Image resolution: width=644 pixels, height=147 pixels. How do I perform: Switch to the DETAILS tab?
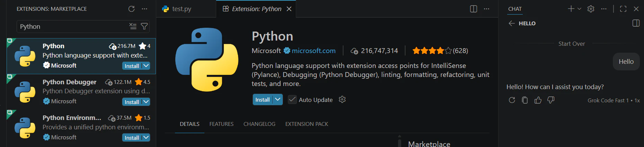[x=189, y=124]
